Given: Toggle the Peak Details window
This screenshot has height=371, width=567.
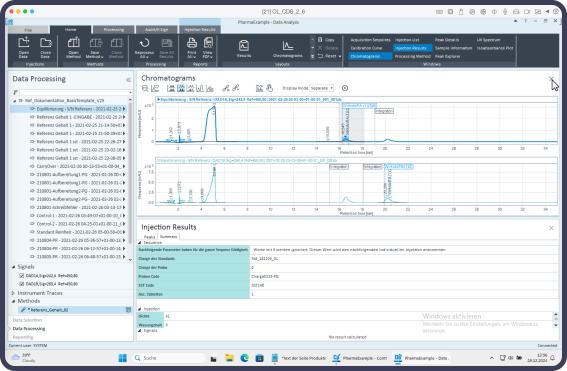Looking at the screenshot, I should coord(447,40).
